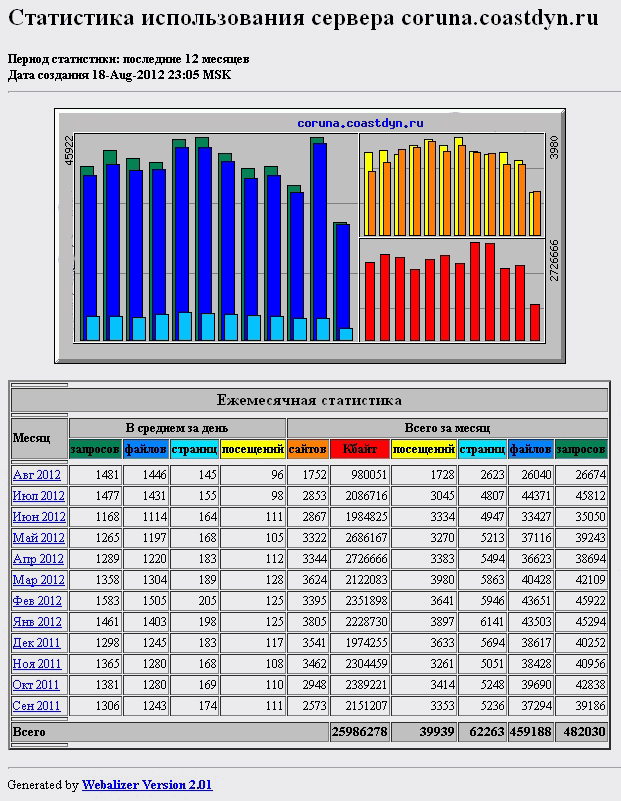
Task: Open the Авг 2012 monthly report link
Action: tap(37, 475)
